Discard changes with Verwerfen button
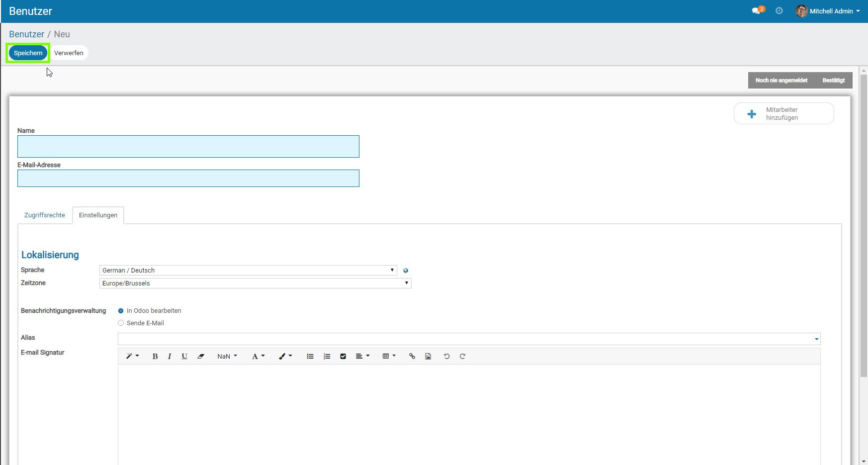 pyautogui.click(x=69, y=53)
